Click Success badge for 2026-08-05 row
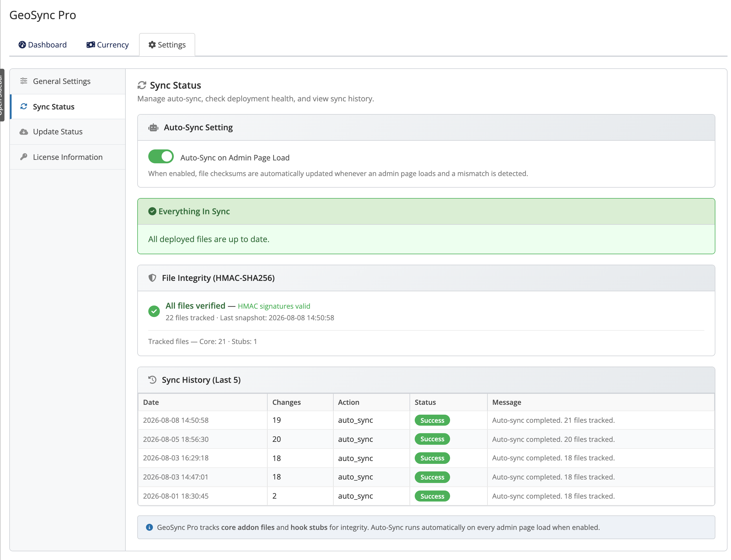 click(x=432, y=439)
